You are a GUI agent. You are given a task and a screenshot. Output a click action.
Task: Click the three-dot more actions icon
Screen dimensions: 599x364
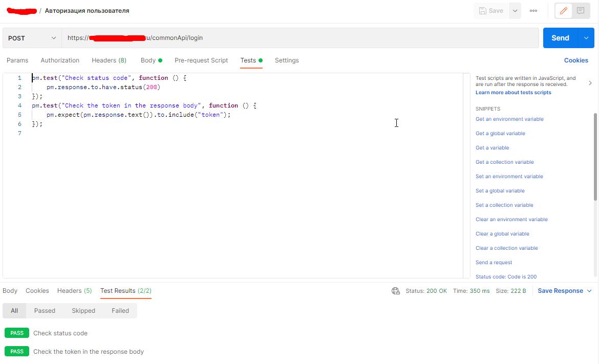[533, 10]
